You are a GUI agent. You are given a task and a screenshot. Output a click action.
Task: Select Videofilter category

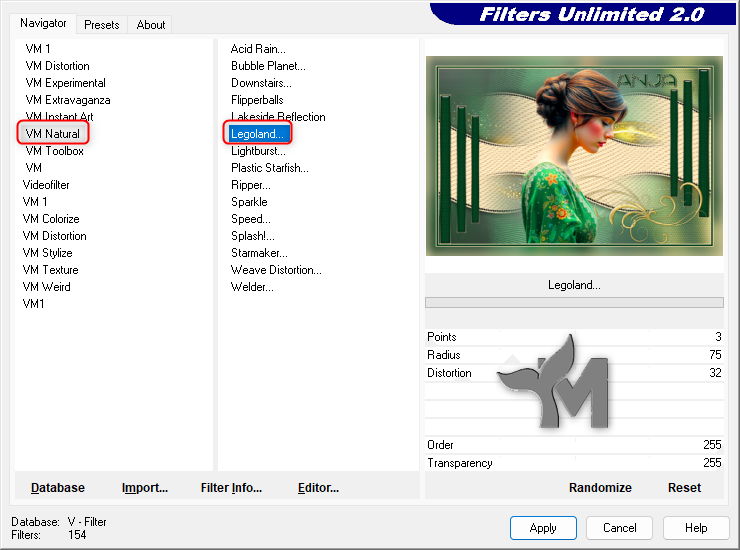click(x=46, y=185)
